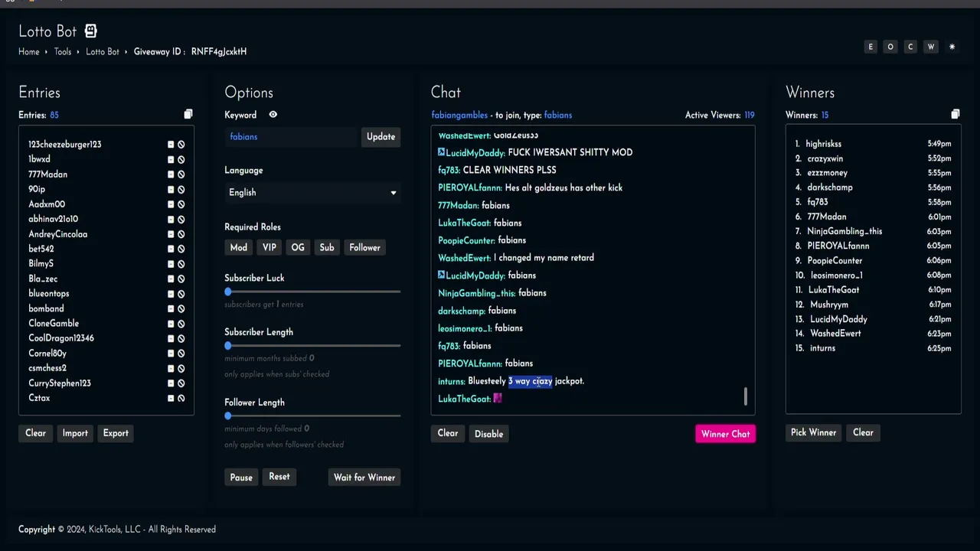The width and height of the screenshot is (980, 551).
Task: Remove entry 777Madan with the minus icon
Action: (x=171, y=174)
